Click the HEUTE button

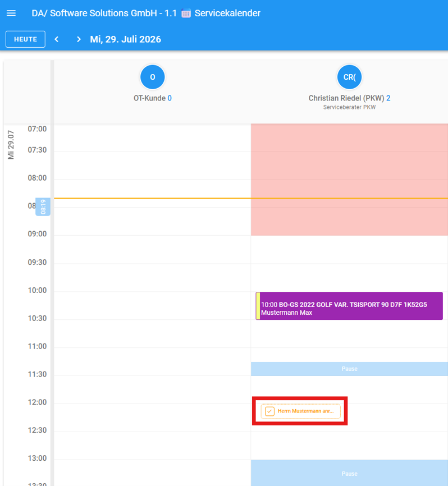point(25,39)
